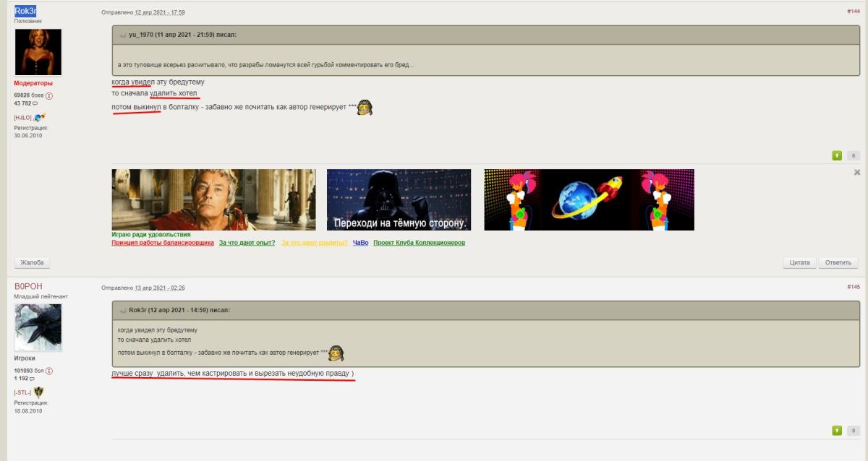This screenshot has height=461, width=868.
Task: Click the text 'Играю ради удовольствия'
Action: tap(151, 235)
